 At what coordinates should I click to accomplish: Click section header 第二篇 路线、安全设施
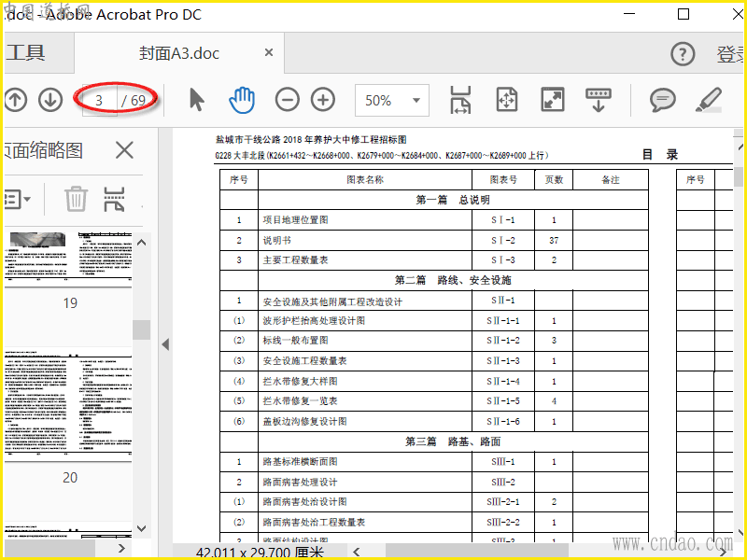coord(453,280)
